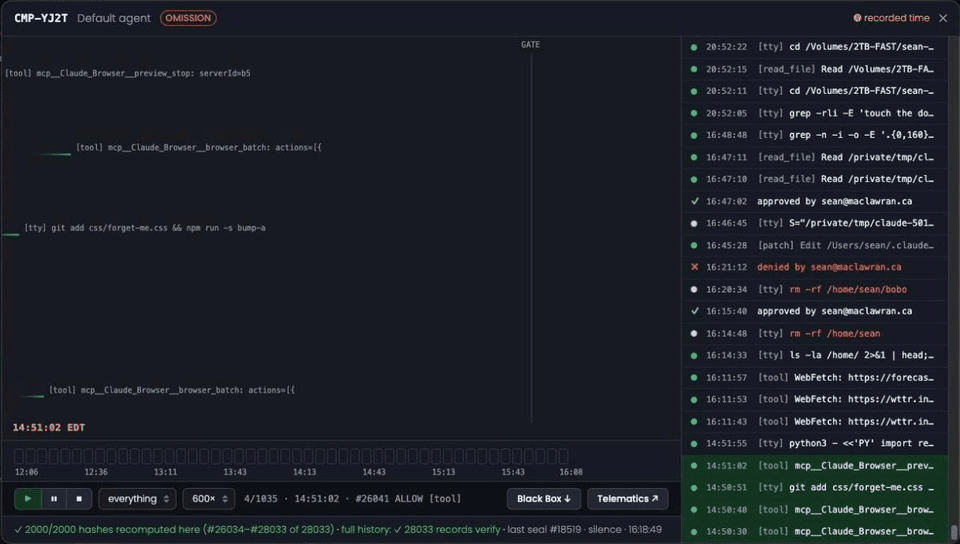
Task: Jump to 15:13 on the timeline
Action: coord(443,472)
